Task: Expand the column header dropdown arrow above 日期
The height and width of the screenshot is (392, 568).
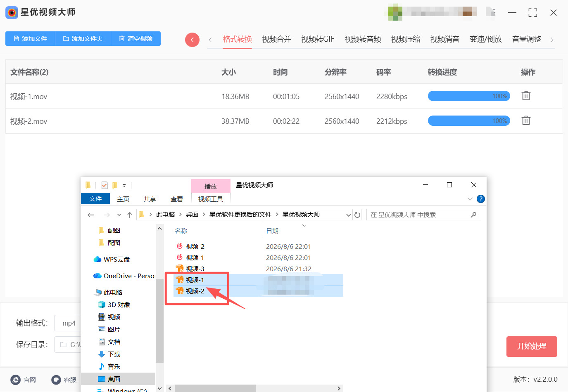Action: (x=304, y=226)
